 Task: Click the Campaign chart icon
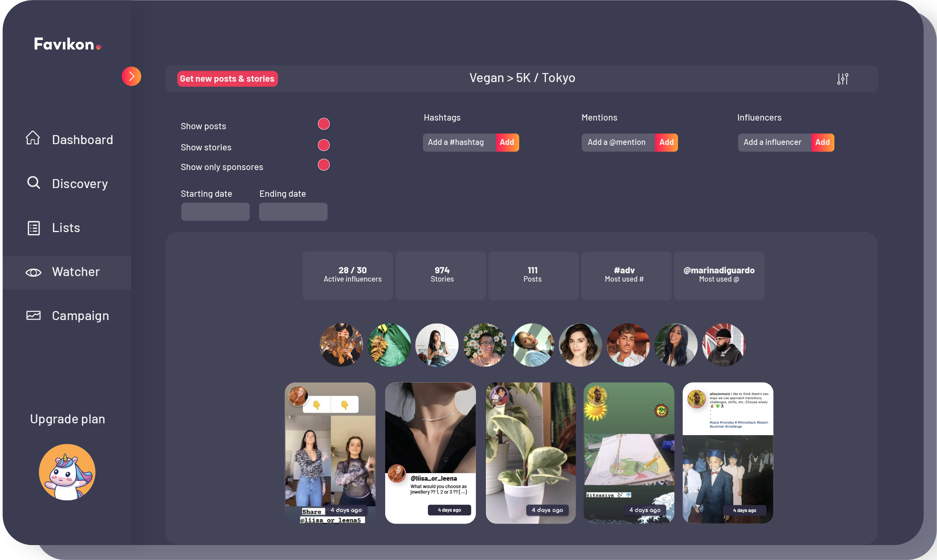pos(33,315)
